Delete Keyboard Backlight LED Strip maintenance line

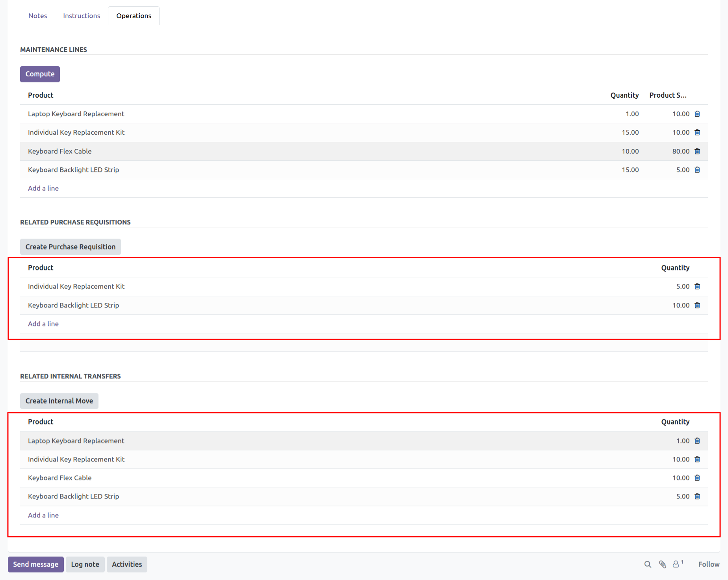(697, 170)
